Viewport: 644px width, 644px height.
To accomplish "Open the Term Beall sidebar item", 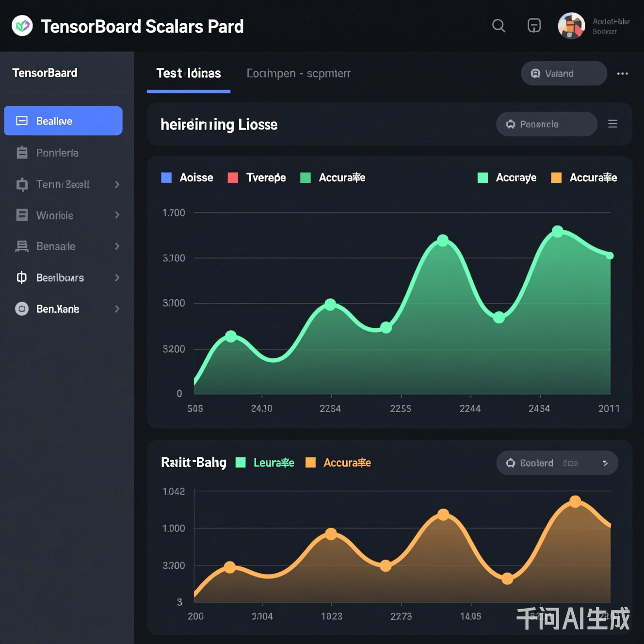I will click(x=63, y=184).
